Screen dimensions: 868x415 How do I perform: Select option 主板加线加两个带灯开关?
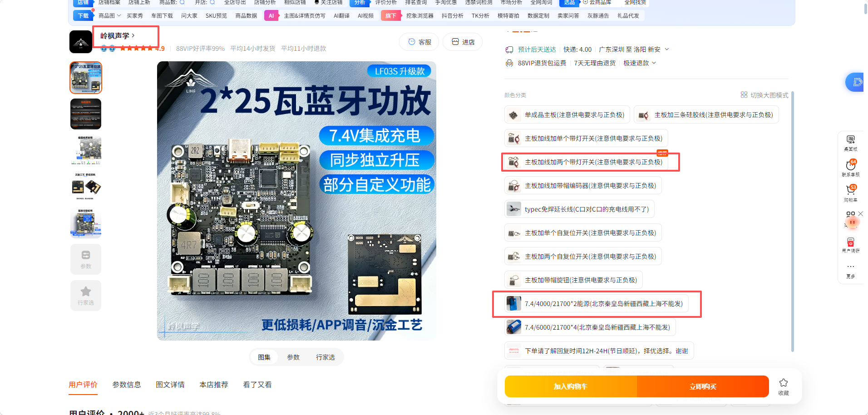click(x=587, y=162)
